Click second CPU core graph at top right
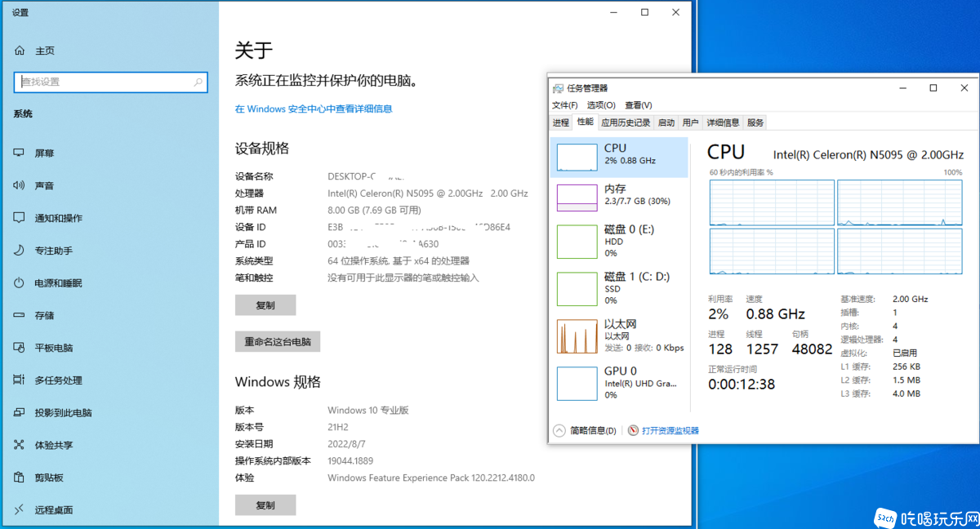The image size is (980, 529). (900, 203)
